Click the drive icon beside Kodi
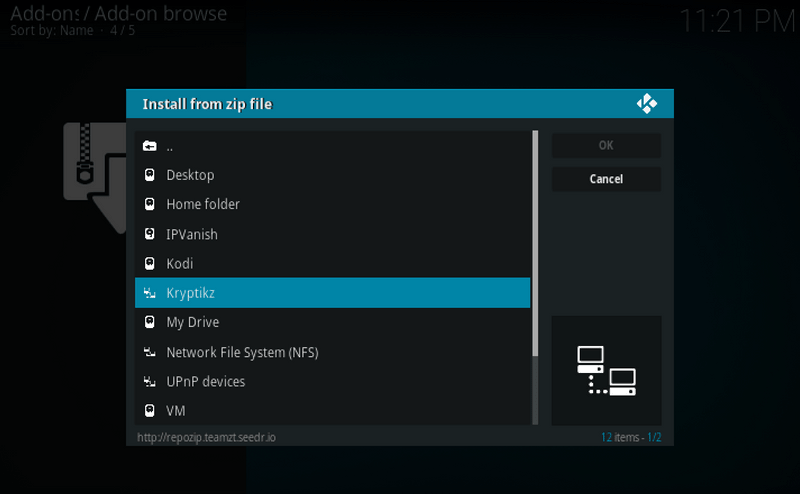This screenshot has height=494, width=800. 149,263
